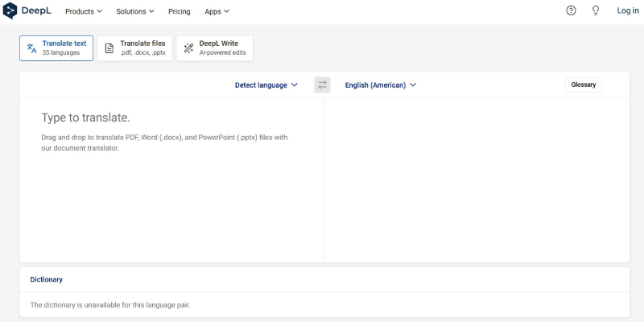Screen dimensions: 644x322
Task: Open the help question mark icon
Action: click(x=571, y=11)
